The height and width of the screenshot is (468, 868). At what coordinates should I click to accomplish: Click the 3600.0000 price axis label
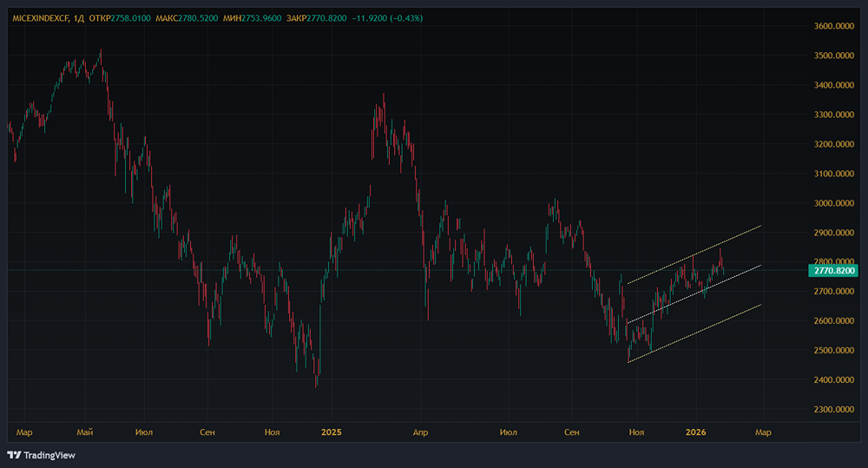pyautogui.click(x=834, y=26)
